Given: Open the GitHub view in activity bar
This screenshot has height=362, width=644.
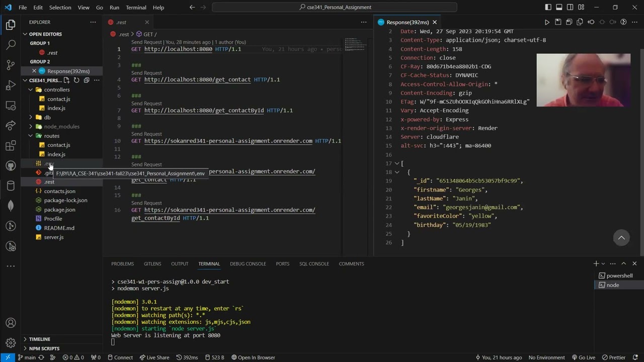Looking at the screenshot, I should click(11, 166).
